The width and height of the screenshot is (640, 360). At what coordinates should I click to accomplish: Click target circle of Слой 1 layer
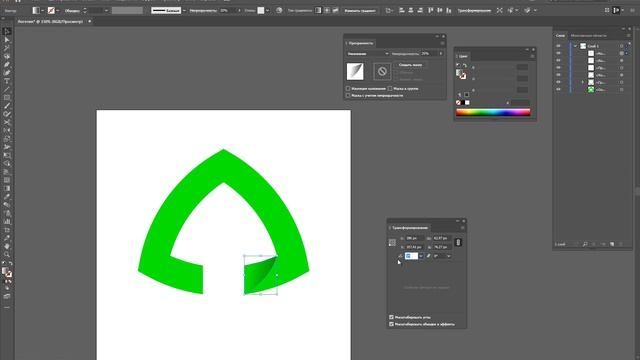(x=622, y=46)
